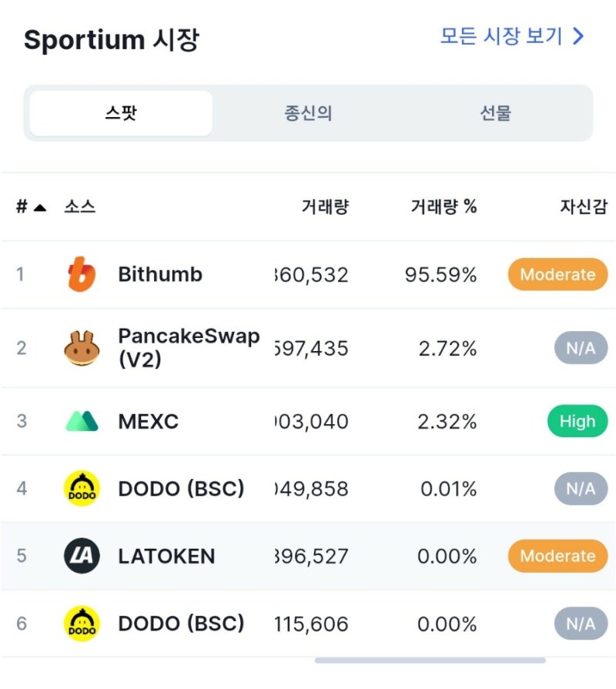616x689 pixels.
Task: Open the PancakeSwap (V2) market name
Action: point(189,347)
